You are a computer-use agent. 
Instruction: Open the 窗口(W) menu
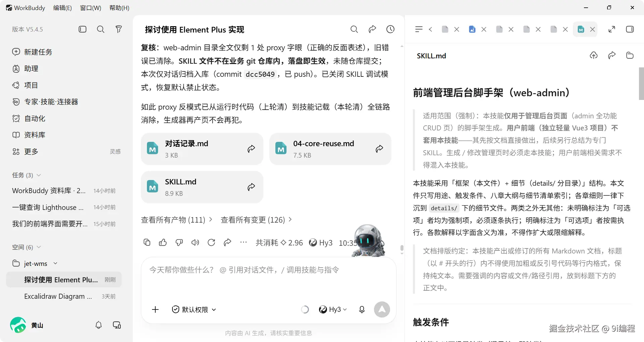tap(91, 8)
